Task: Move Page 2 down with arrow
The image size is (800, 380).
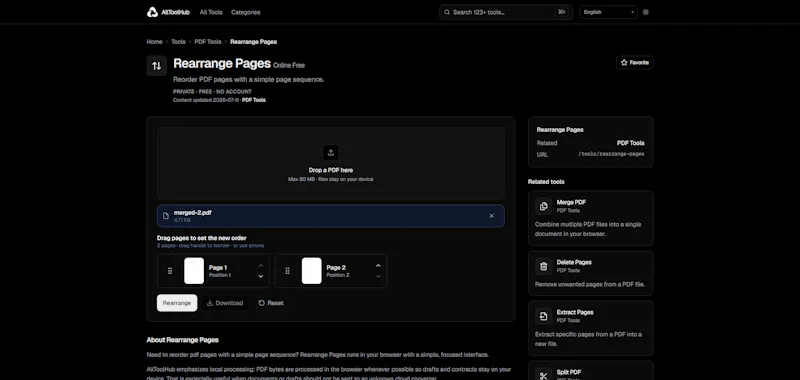Action: pyautogui.click(x=378, y=276)
